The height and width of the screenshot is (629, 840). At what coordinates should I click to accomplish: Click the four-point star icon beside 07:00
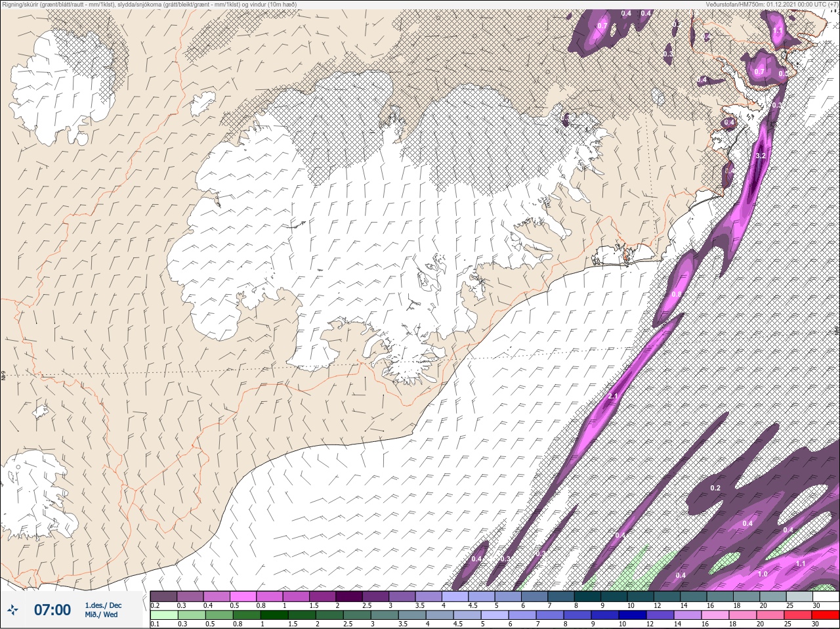tap(12, 610)
